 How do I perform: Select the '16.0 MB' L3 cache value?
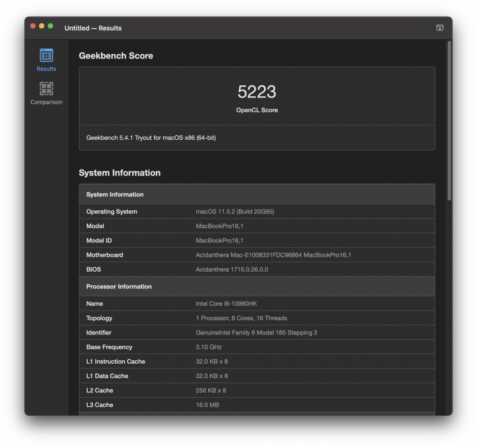point(208,405)
